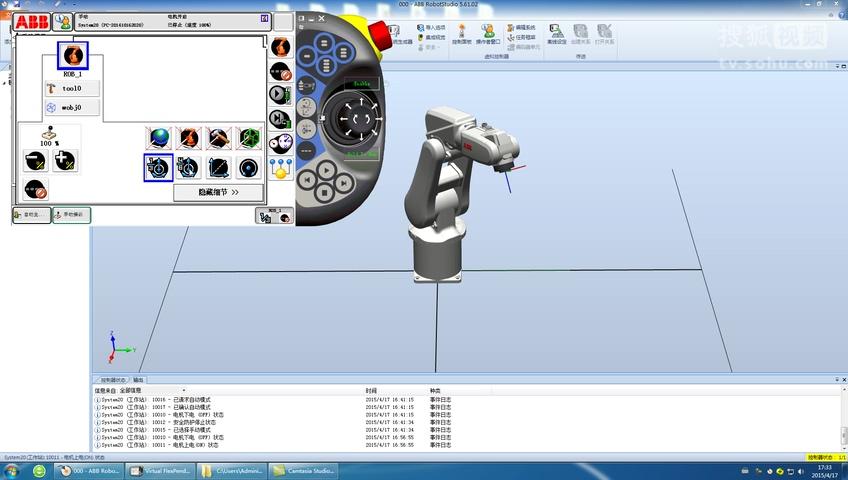Click the import options ribbon item
848x480 pixels.
click(431, 28)
